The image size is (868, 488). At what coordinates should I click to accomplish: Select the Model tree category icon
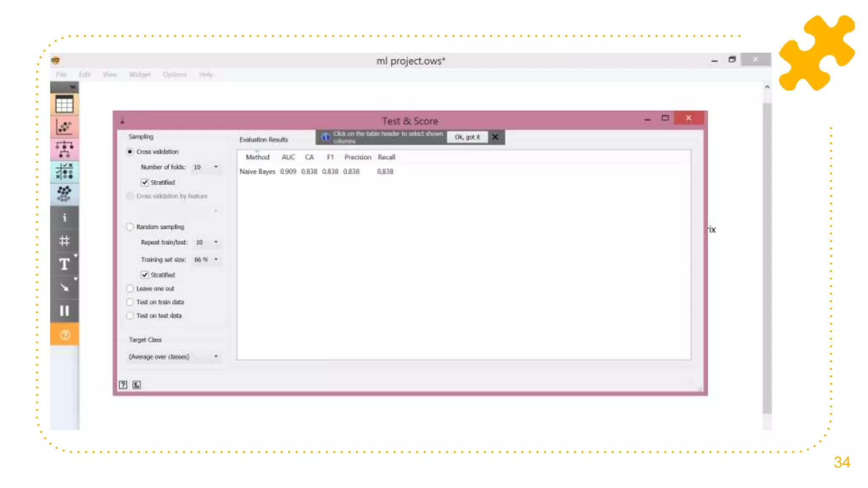tap(64, 149)
